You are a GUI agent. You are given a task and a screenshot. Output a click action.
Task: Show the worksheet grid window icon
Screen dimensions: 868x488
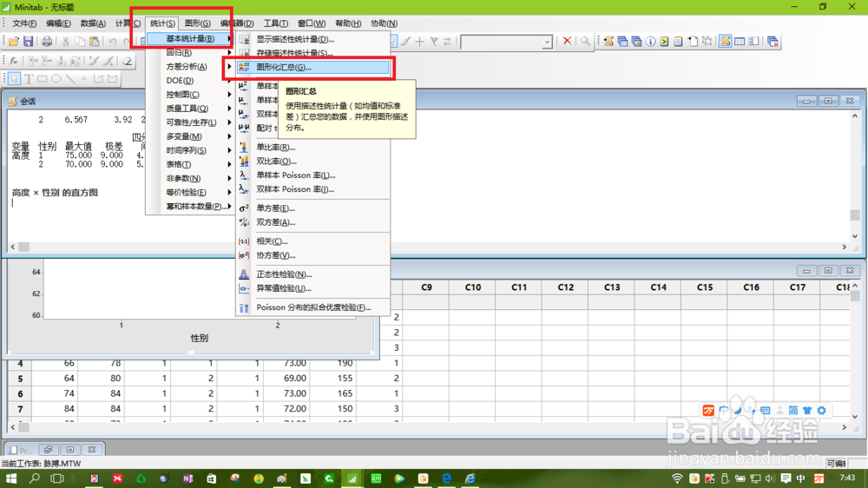click(x=740, y=42)
